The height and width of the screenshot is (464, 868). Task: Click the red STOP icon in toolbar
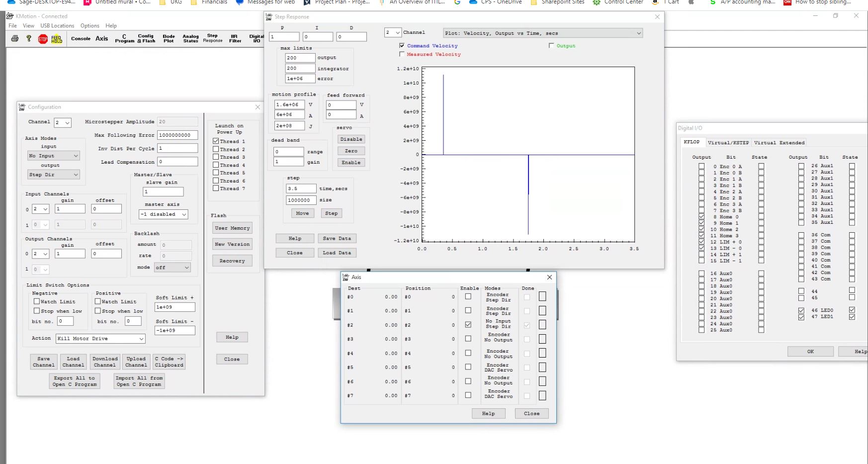(x=43, y=39)
